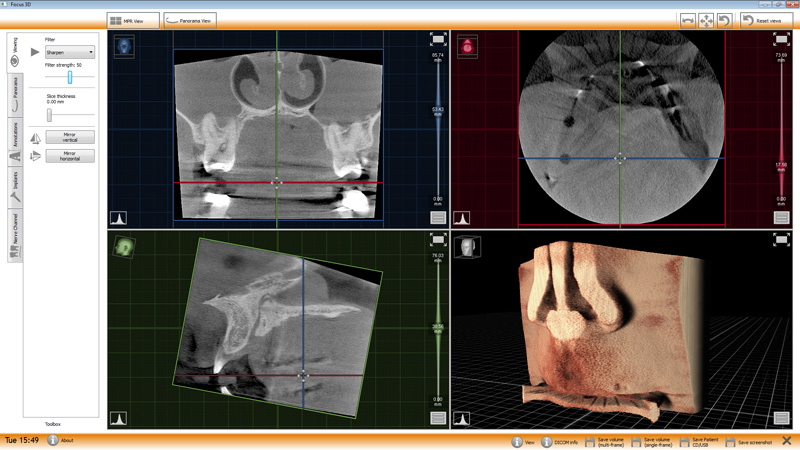Expand the 3D view options menu
Screen dimensions: 800x450
[782, 418]
